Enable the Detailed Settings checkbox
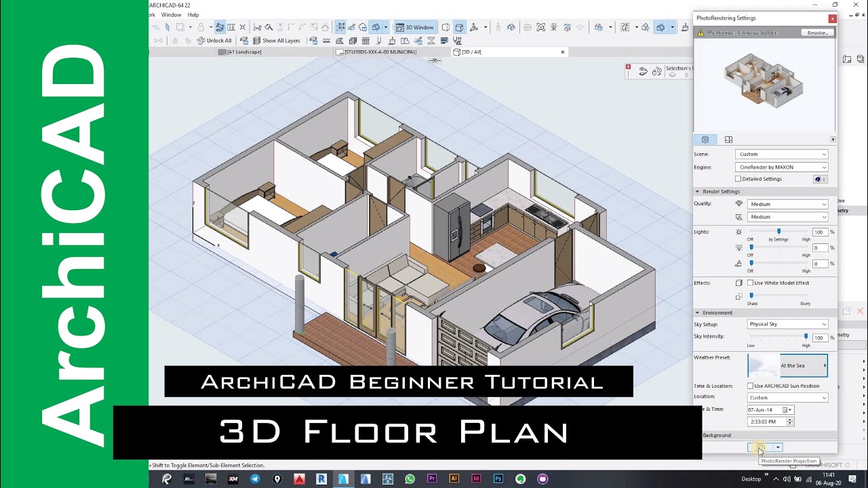 (x=738, y=179)
